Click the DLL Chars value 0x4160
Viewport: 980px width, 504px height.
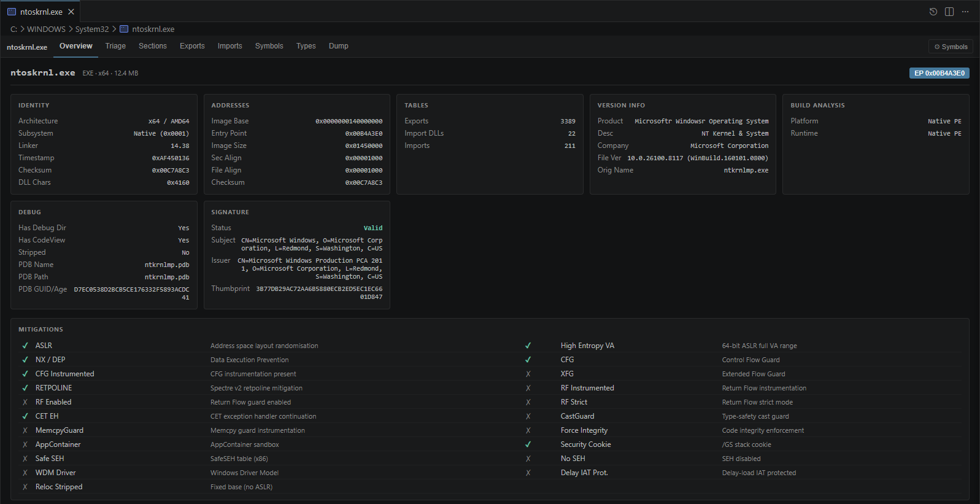tap(178, 183)
